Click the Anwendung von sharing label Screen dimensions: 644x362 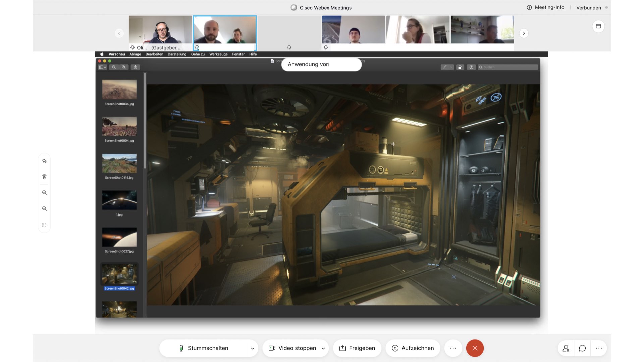point(321,64)
